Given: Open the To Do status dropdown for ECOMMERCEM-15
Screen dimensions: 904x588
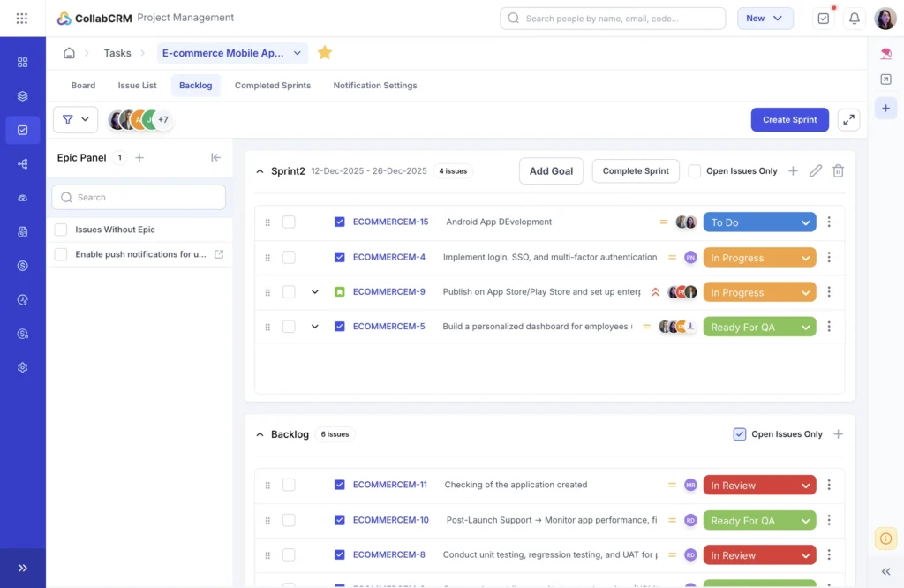Looking at the screenshot, I should 759,222.
